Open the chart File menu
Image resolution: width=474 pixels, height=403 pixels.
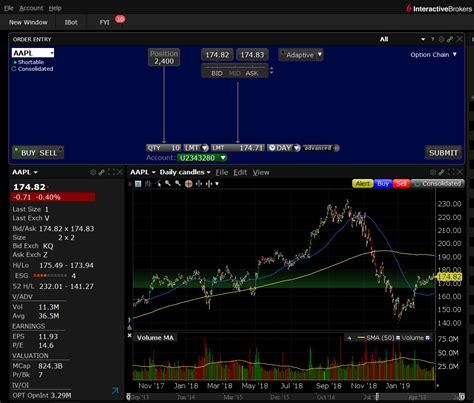pos(222,172)
